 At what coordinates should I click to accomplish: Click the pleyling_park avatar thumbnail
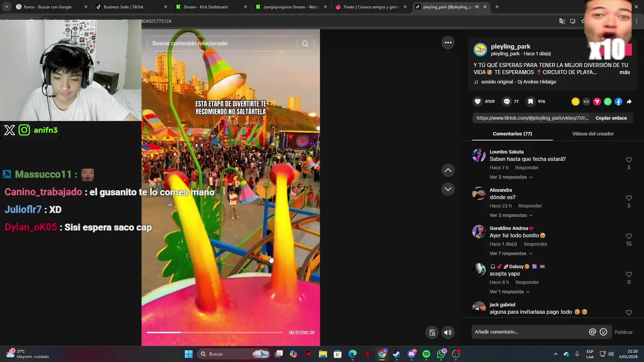click(x=480, y=49)
